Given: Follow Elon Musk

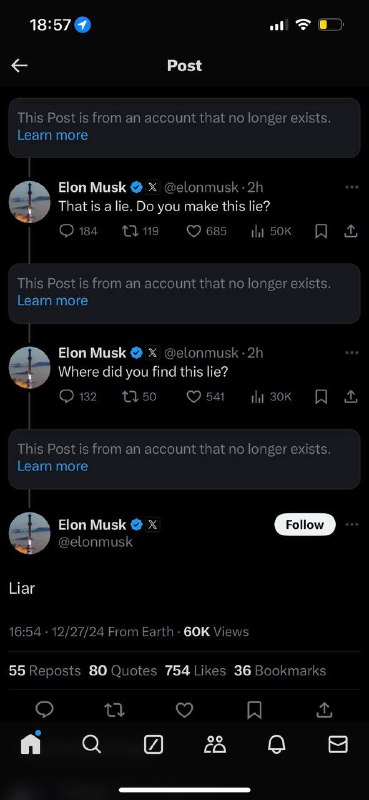Looking at the screenshot, I should 305,524.
